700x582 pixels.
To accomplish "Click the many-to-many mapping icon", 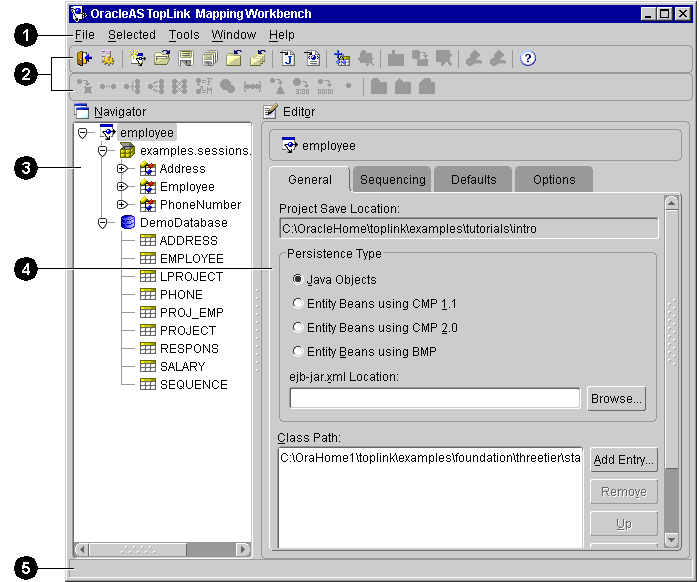I will click(179, 86).
